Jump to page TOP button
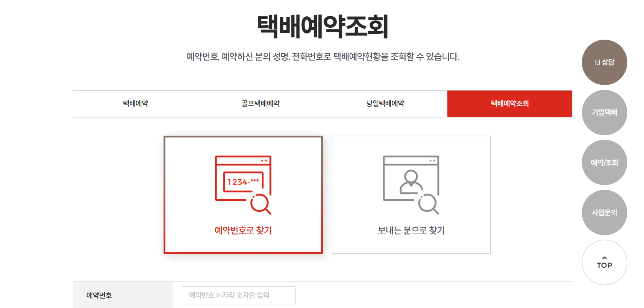This screenshot has height=308, width=644. point(604,263)
